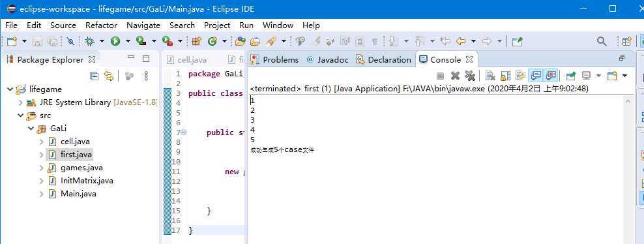Switch to the Problems tab

275,59
